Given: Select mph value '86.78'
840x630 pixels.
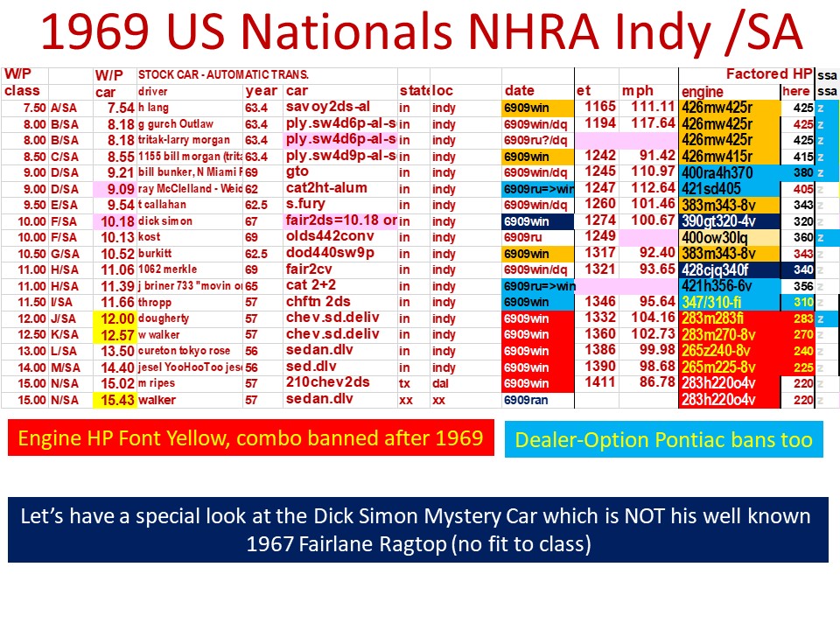Looking at the screenshot, I should [657, 382].
